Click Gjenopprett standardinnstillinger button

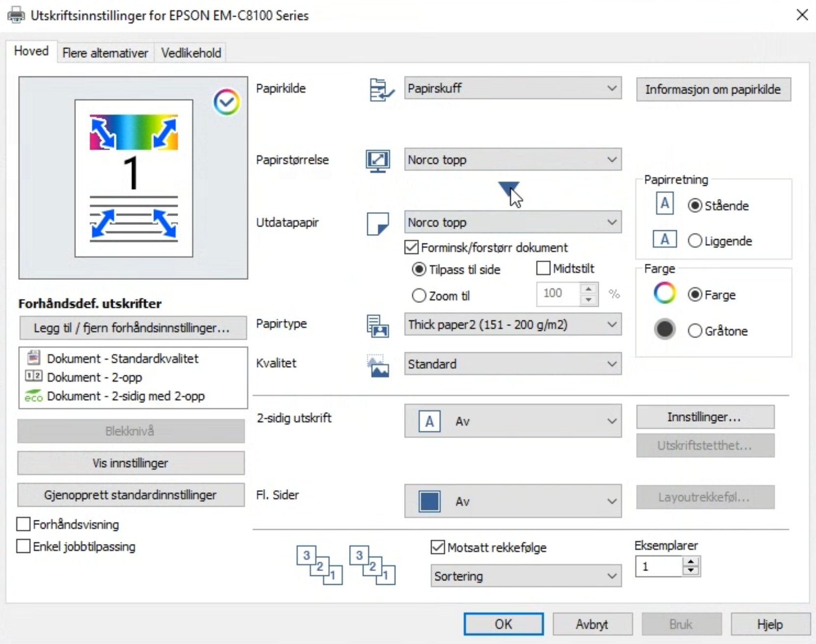131,495
